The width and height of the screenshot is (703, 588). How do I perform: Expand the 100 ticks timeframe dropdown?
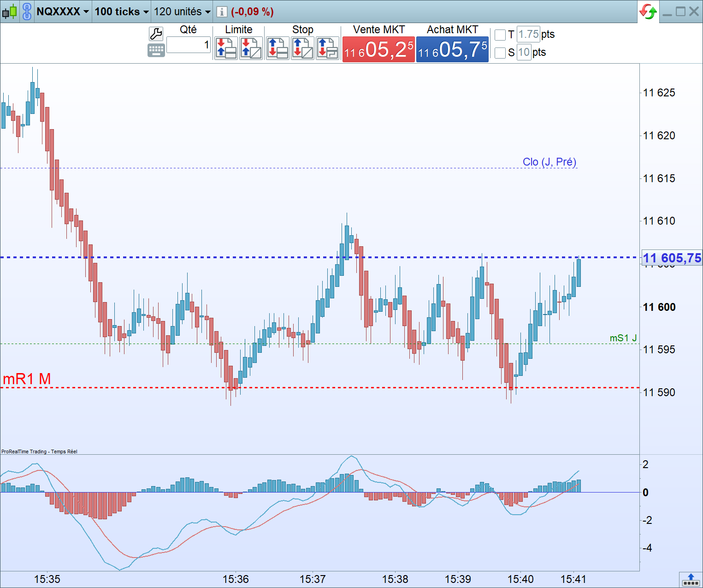122,12
